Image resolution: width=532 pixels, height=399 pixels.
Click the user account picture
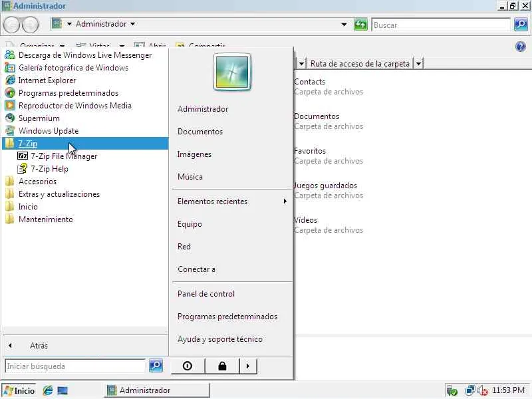coord(232,72)
